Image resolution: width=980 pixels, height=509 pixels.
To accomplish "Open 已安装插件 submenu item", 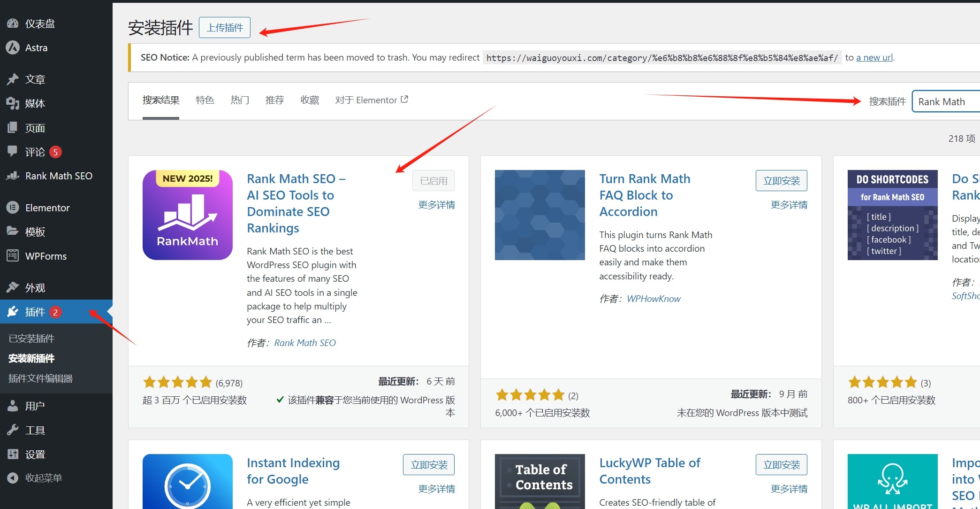I will click(x=31, y=339).
